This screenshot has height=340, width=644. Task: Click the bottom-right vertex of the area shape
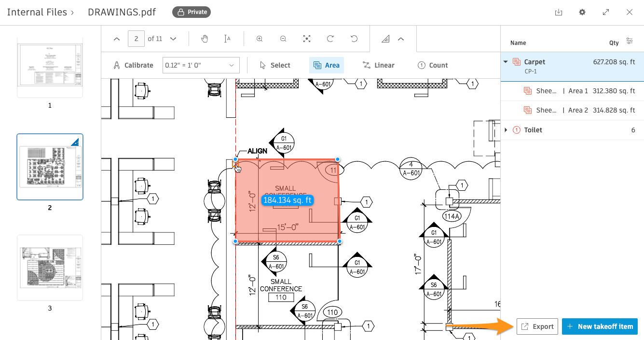point(340,241)
